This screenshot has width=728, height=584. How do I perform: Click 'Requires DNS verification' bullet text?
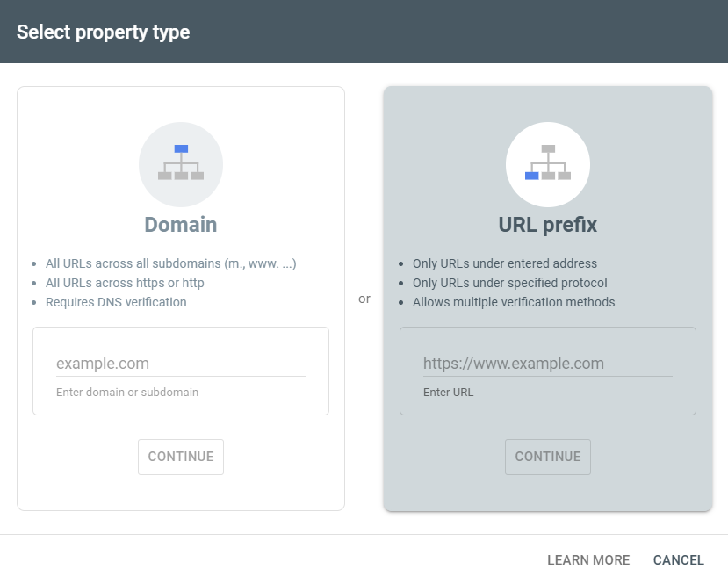tap(116, 302)
